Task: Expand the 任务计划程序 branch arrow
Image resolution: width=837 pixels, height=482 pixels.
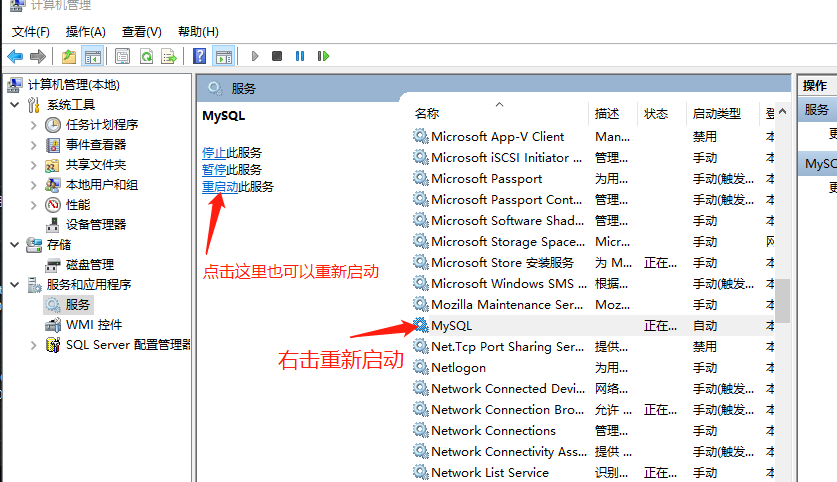Action: coord(33,125)
